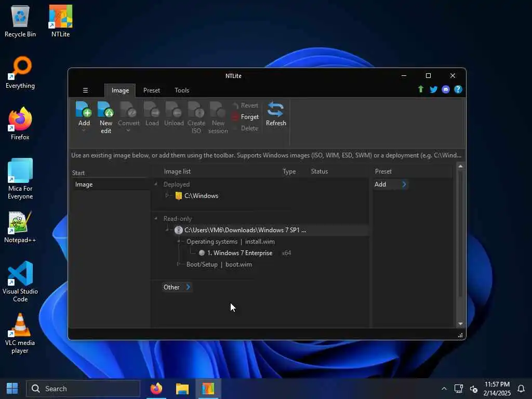Open the Twitter bird icon link
This screenshot has height=399, width=532.
click(433, 89)
